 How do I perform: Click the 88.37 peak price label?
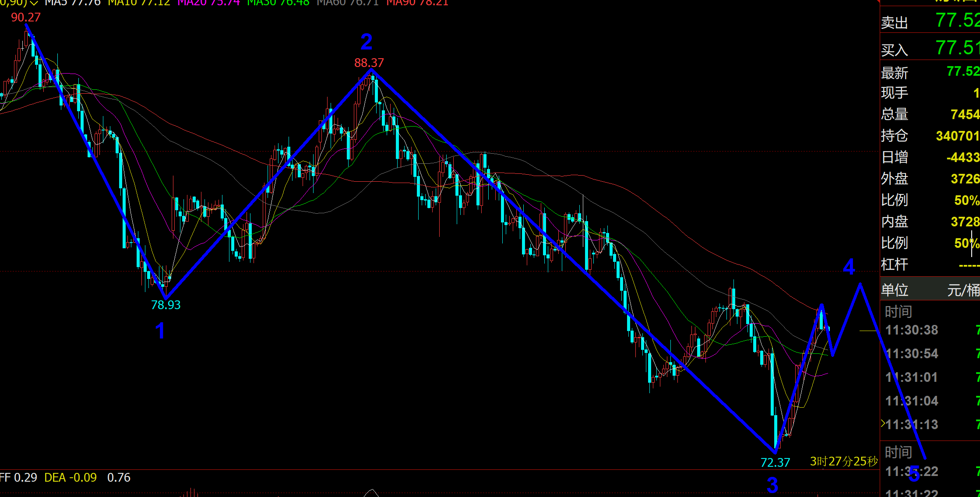click(369, 63)
